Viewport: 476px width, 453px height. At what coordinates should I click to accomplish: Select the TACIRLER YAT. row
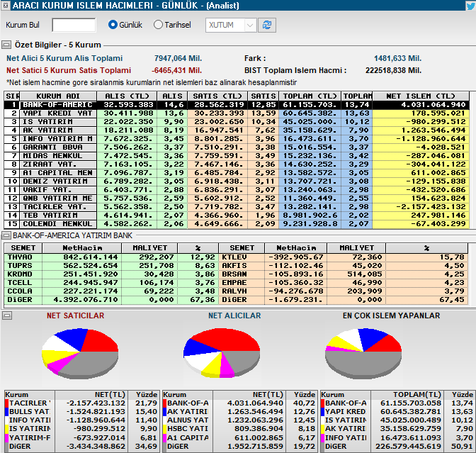pyautogui.click(x=237, y=207)
